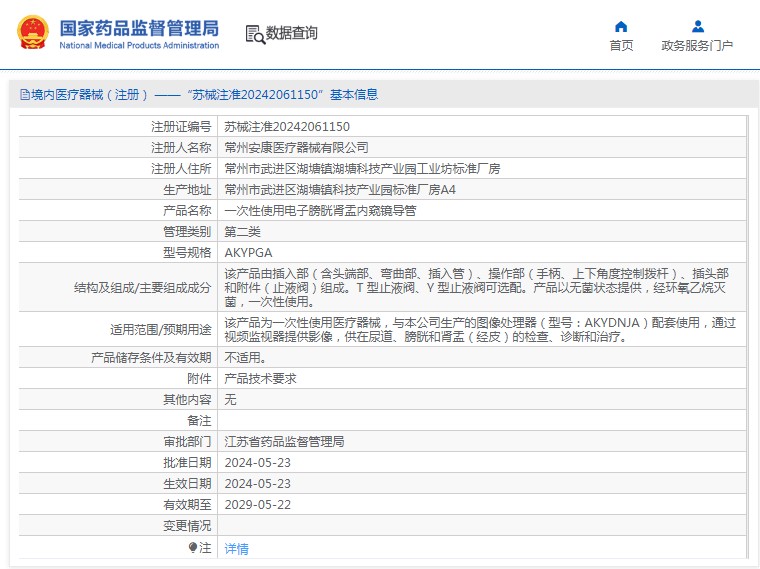Image resolution: width=760 pixels, height=569 pixels.
Task: Click the national emblem logo
Action: click(x=33, y=32)
